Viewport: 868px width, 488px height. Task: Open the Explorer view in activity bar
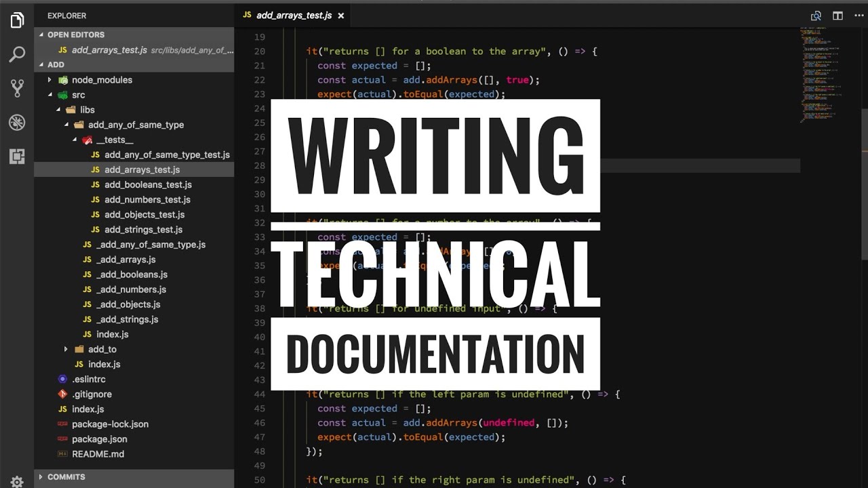click(x=17, y=20)
